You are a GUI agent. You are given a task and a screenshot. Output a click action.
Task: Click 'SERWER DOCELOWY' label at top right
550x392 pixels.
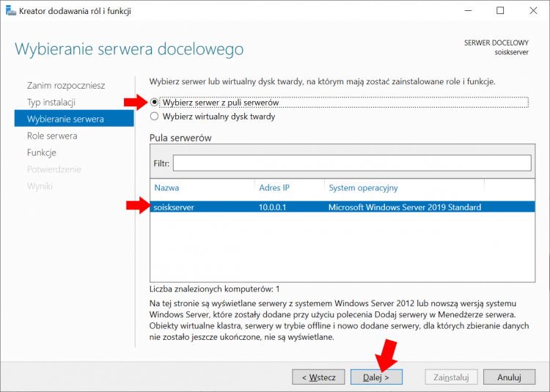pyautogui.click(x=496, y=42)
